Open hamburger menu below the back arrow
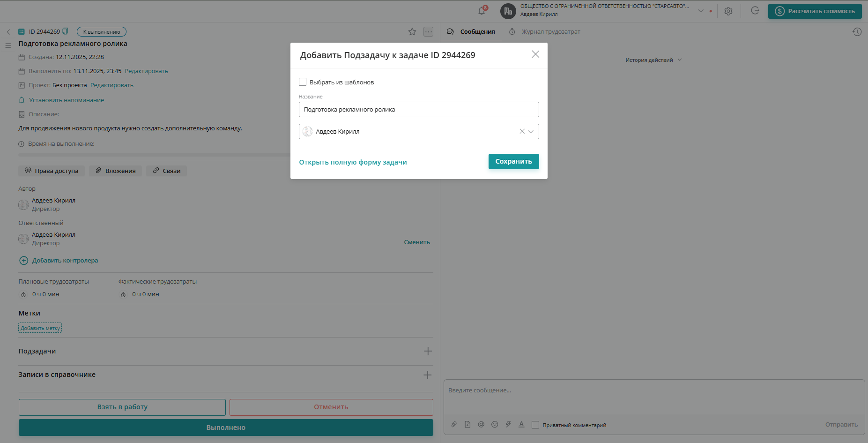 point(8,45)
